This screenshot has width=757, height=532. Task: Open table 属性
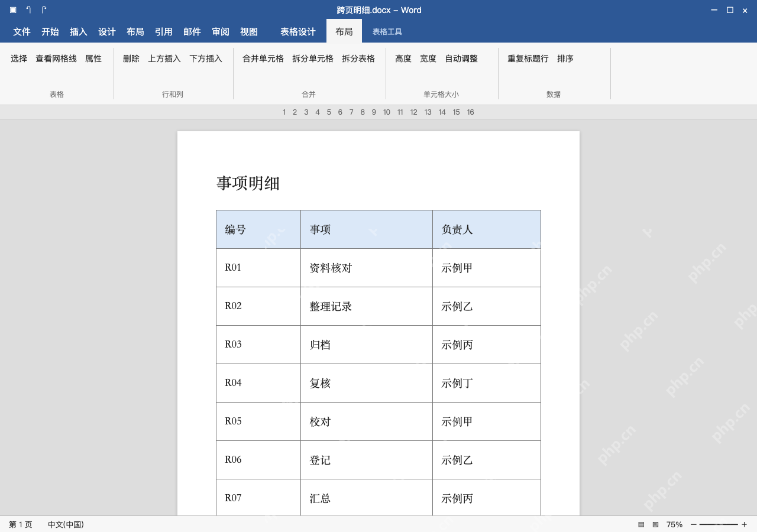93,59
